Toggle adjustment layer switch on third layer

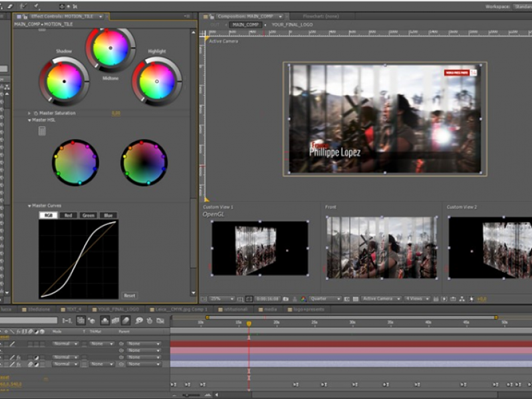tap(37, 357)
